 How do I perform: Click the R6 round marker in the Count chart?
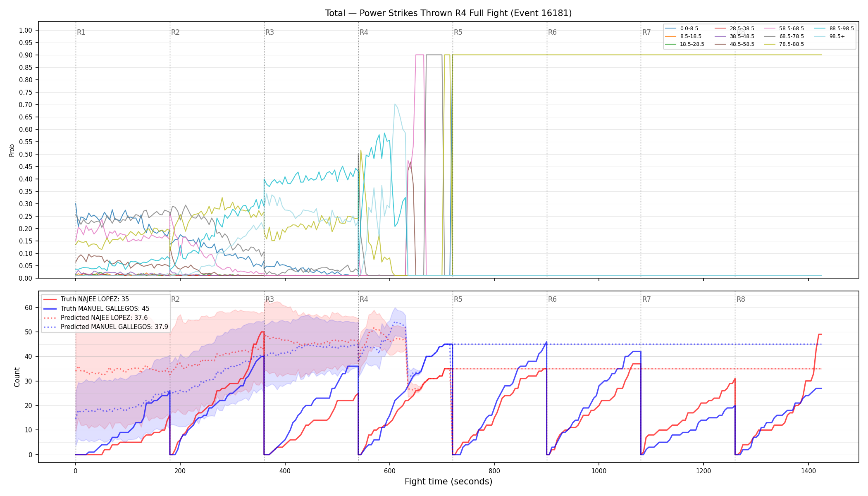tap(552, 299)
